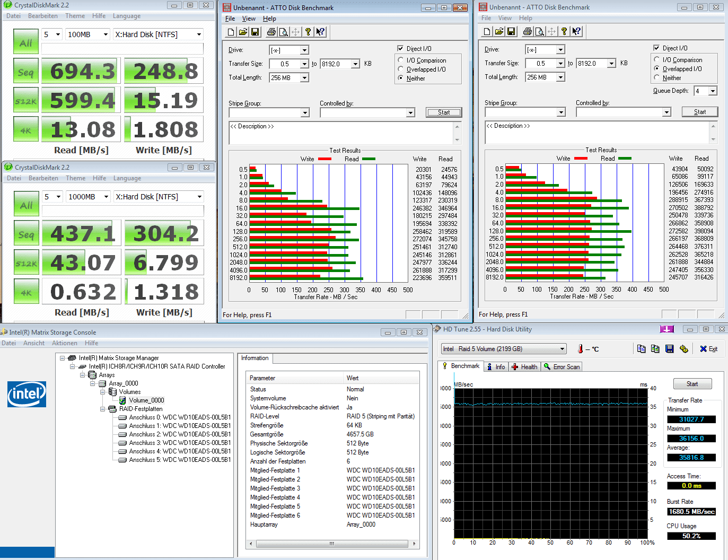This screenshot has height=560, width=728.
Task: Open Queue Depth dropdown in right ATTO
Action: [x=713, y=91]
